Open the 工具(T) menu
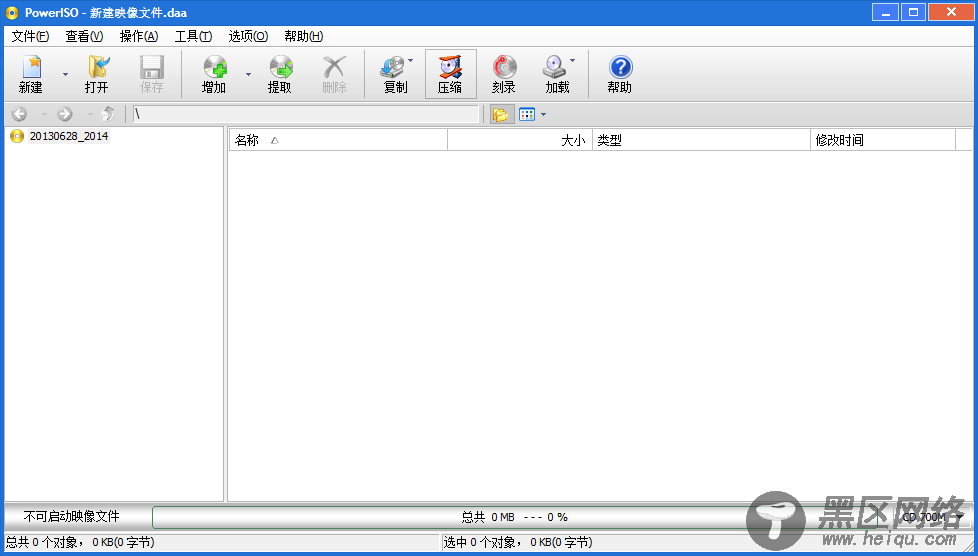 193,36
